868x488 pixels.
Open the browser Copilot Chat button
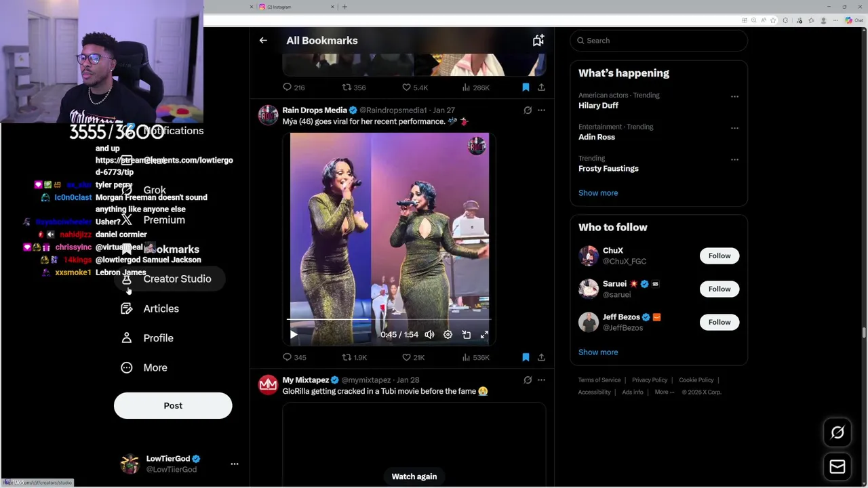(x=853, y=20)
